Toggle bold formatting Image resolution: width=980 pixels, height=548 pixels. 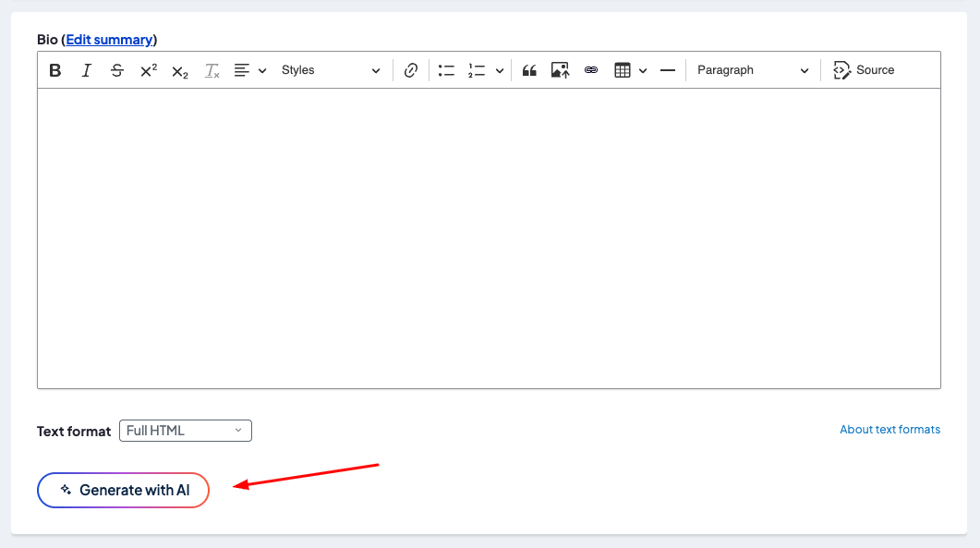pos(55,70)
